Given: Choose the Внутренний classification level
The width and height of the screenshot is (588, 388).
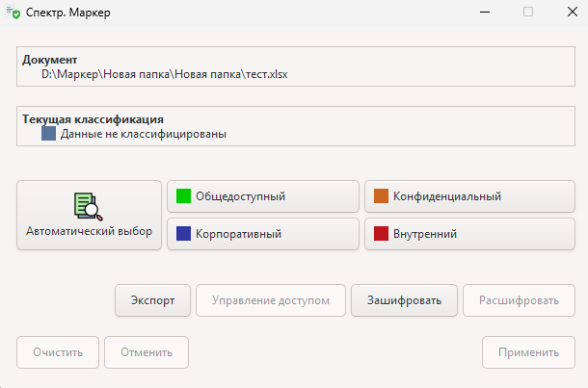Looking at the screenshot, I should (460, 234).
